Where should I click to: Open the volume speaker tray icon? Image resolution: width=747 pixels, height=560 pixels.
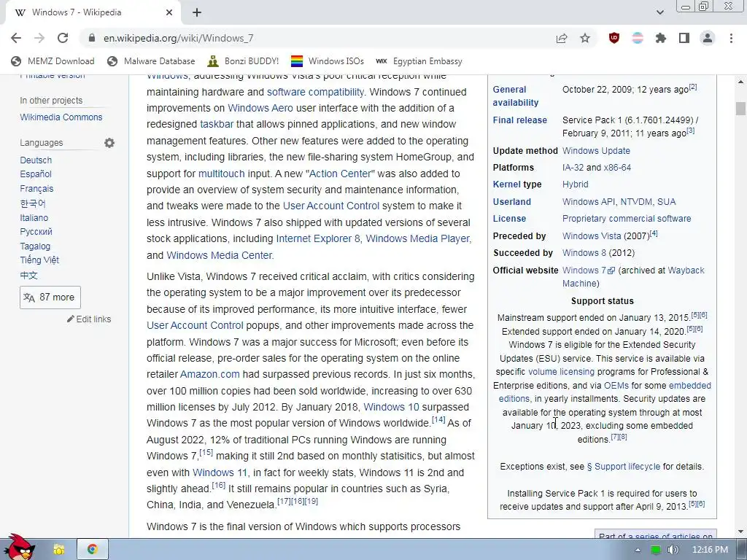pyautogui.click(x=673, y=550)
